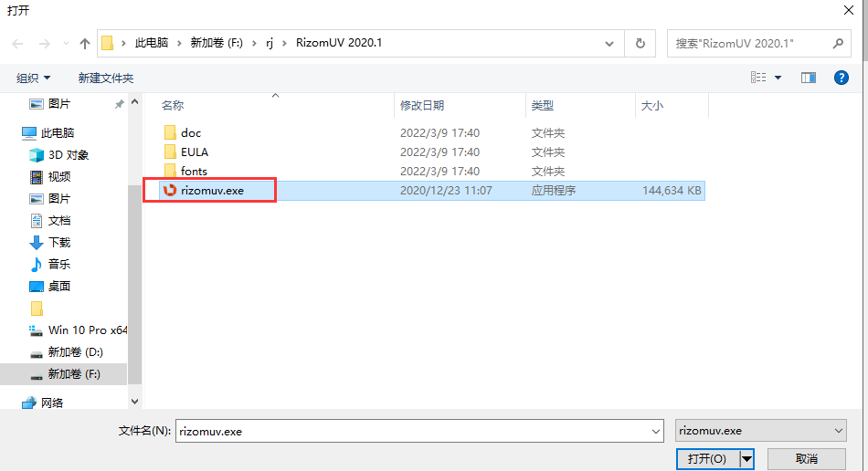Create a new folder with 新建文件夹
Screen dimensions: 868x471
tap(106, 78)
